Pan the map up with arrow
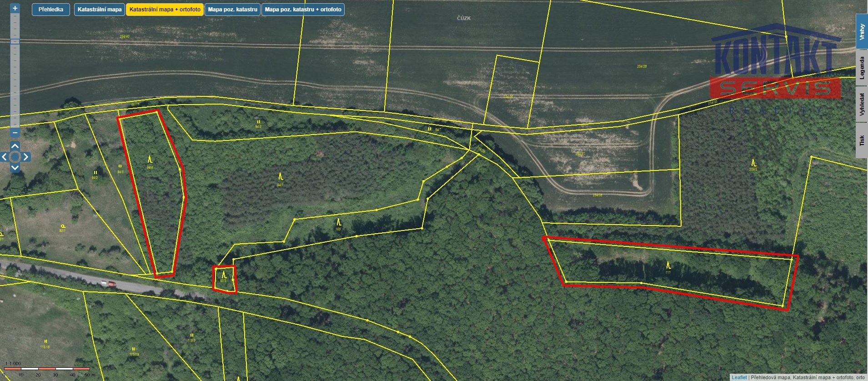Image resolution: width=868 pixels, height=381 pixels. tap(15, 146)
